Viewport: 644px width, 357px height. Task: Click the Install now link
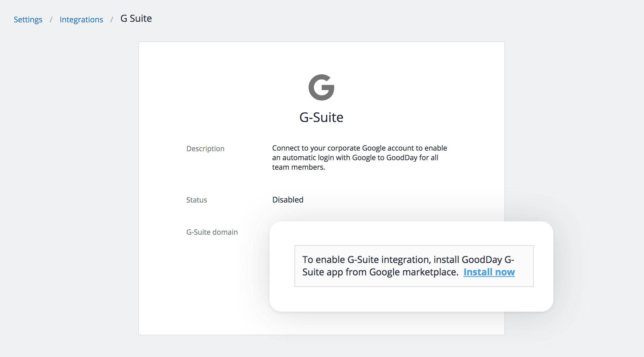click(489, 272)
